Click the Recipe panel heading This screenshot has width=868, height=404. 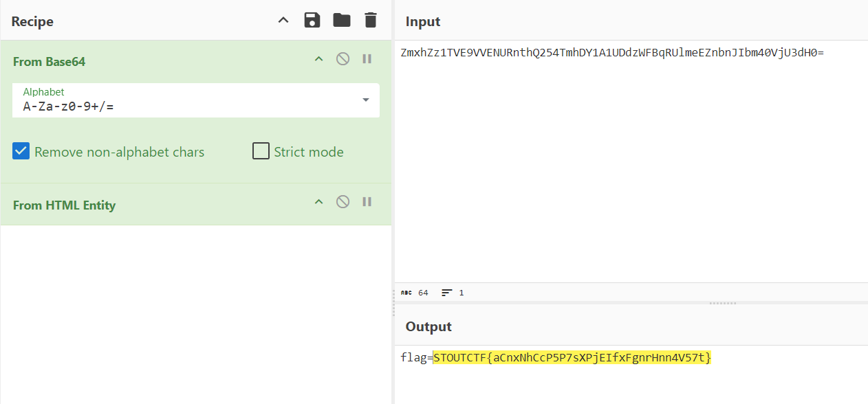[x=32, y=21]
